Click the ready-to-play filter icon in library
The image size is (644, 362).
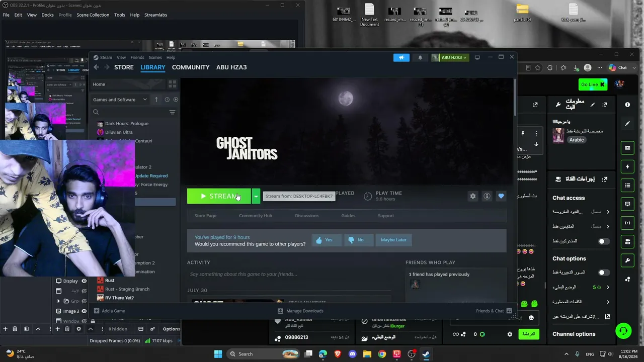pos(176,100)
